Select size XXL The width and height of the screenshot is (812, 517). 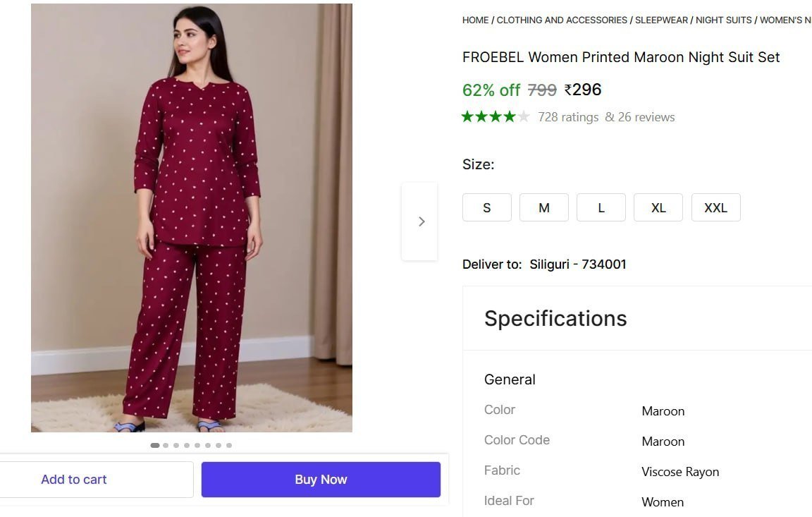pyautogui.click(x=715, y=207)
